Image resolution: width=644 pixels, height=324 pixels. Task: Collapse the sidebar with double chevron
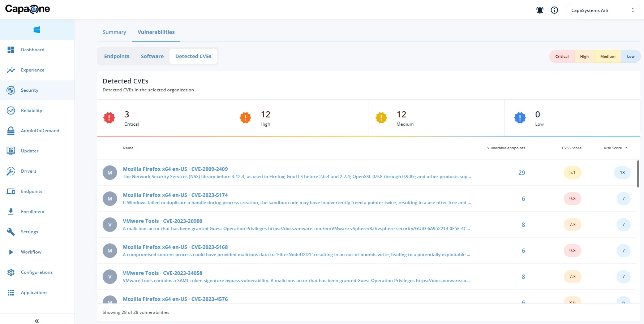(x=37, y=321)
